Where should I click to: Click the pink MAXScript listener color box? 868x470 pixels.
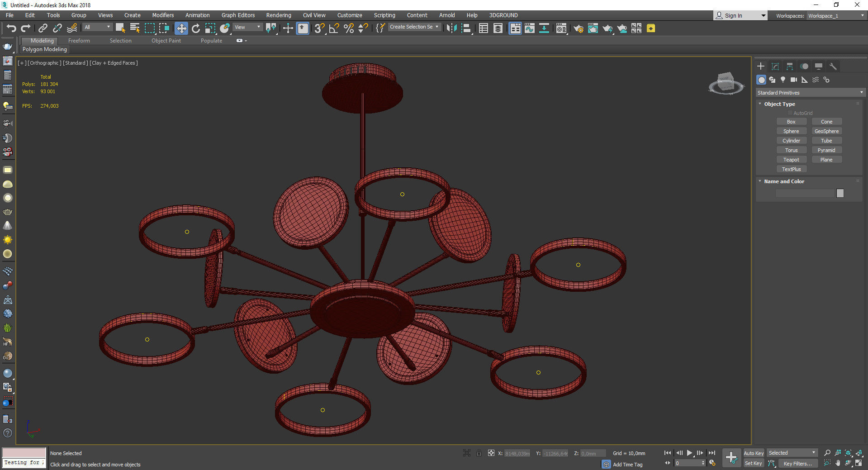24,452
